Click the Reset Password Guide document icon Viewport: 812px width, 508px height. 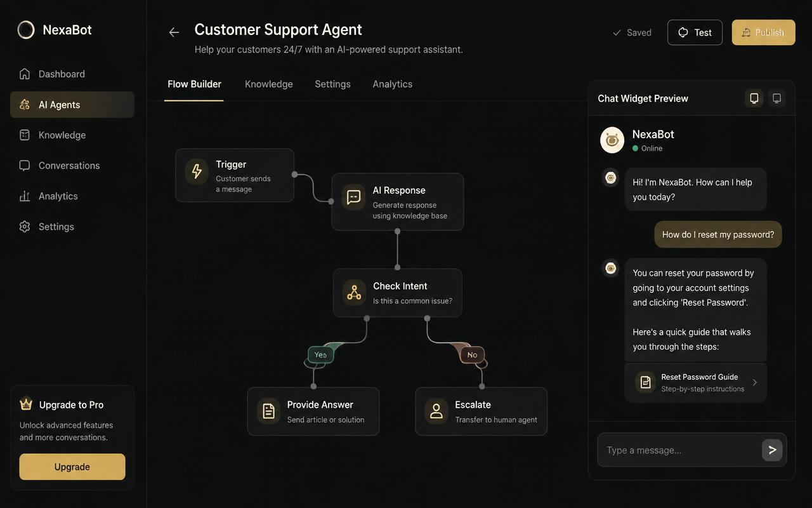click(x=645, y=382)
